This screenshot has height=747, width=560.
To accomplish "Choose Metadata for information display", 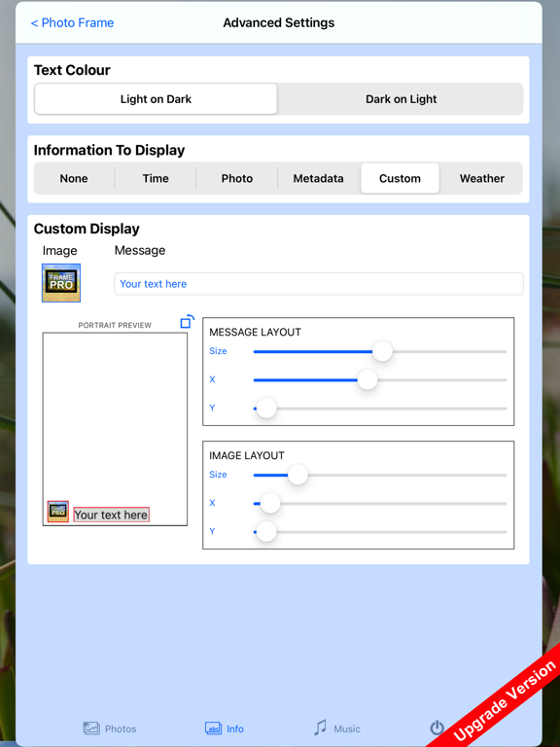I will point(318,178).
